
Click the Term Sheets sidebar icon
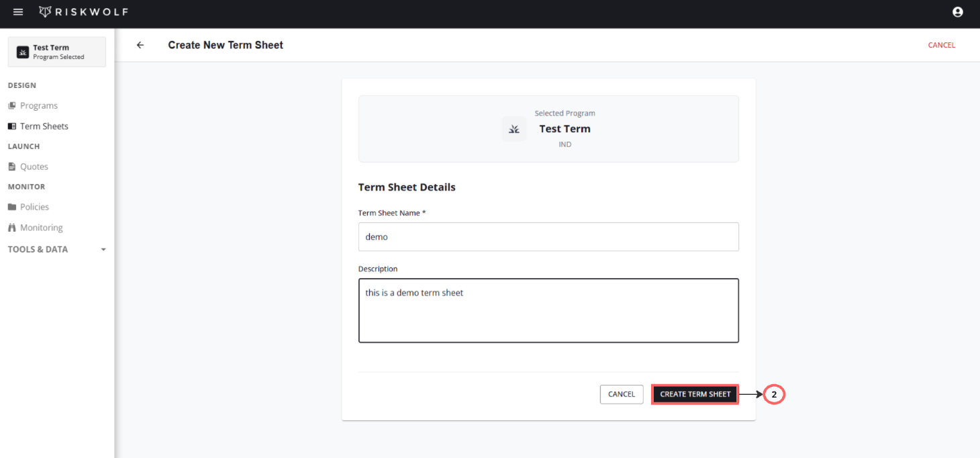(12, 126)
